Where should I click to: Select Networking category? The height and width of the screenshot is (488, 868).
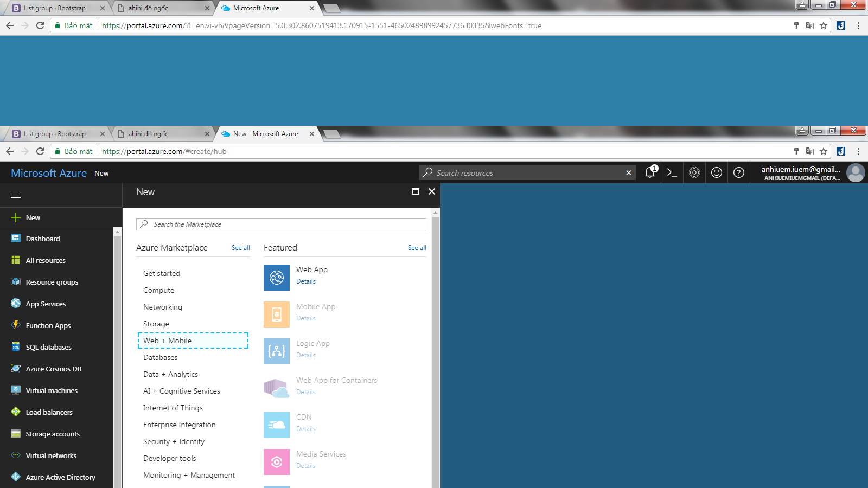[x=163, y=307]
